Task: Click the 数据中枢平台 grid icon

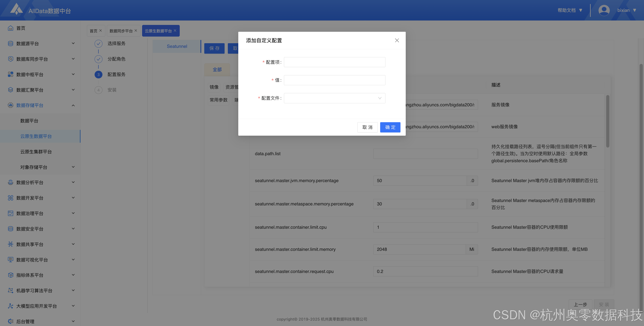Action: pos(10,74)
